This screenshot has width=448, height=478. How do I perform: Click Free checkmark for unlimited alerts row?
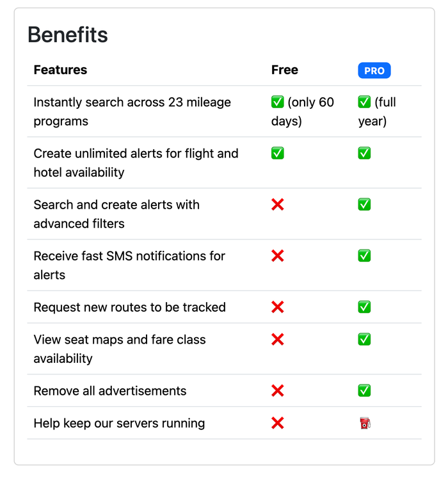pyautogui.click(x=278, y=153)
